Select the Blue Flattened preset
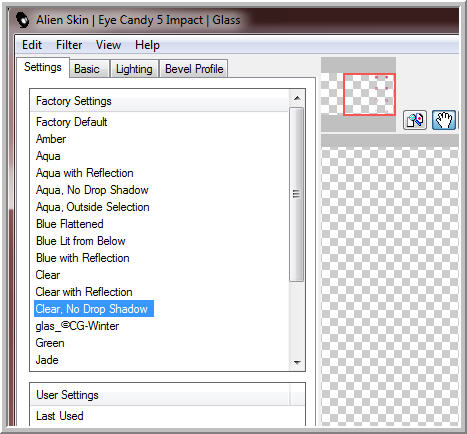Image resolution: width=467 pixels, height=434 pixels. [x=70, y=224]
